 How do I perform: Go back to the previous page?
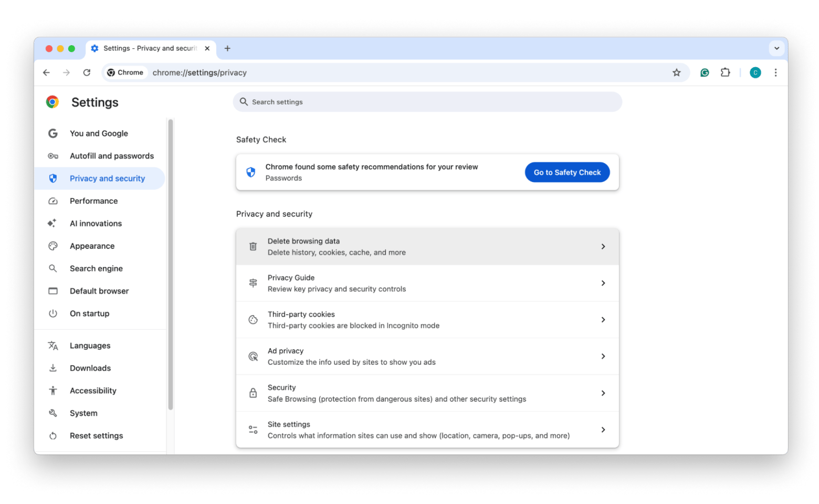tap(46, 72)
